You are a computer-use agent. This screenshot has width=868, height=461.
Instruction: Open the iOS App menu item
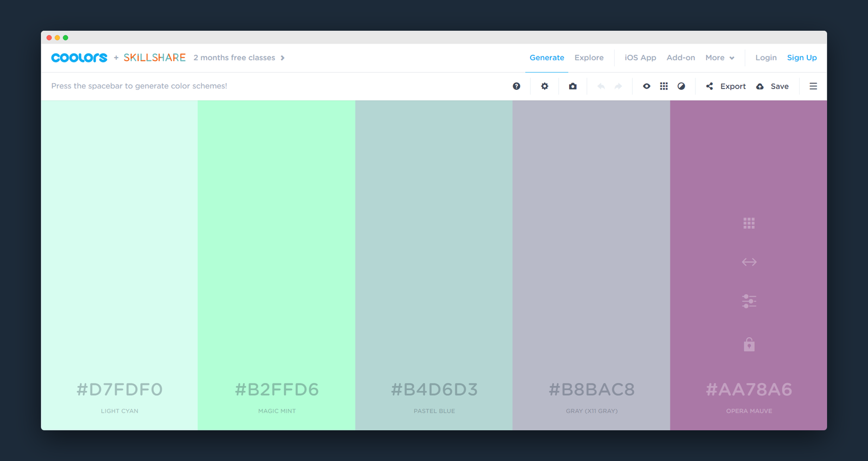click(640, 58)
